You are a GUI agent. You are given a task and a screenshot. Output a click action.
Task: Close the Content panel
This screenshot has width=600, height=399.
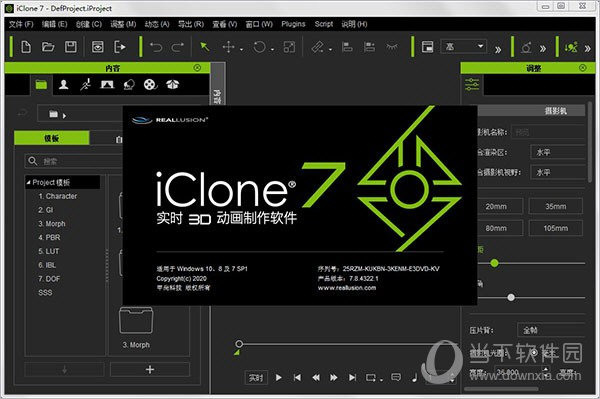[x=197, y=68]
